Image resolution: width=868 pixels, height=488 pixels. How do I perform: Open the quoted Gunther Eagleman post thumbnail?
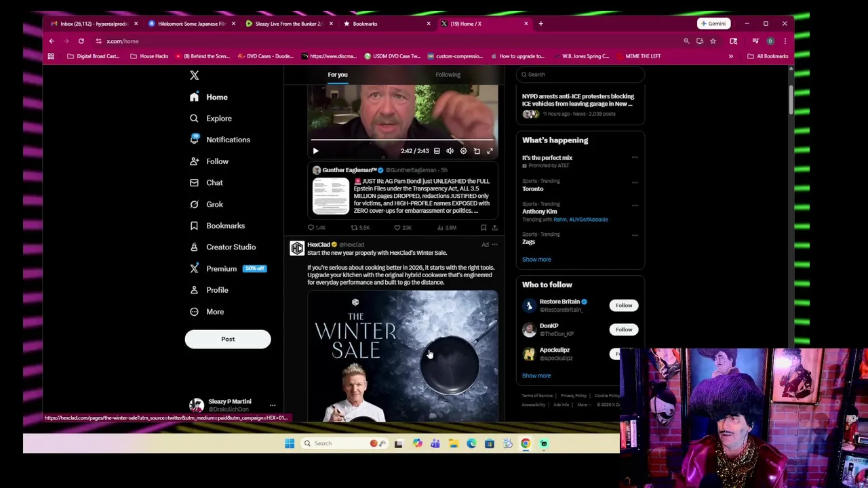(330, 197)
